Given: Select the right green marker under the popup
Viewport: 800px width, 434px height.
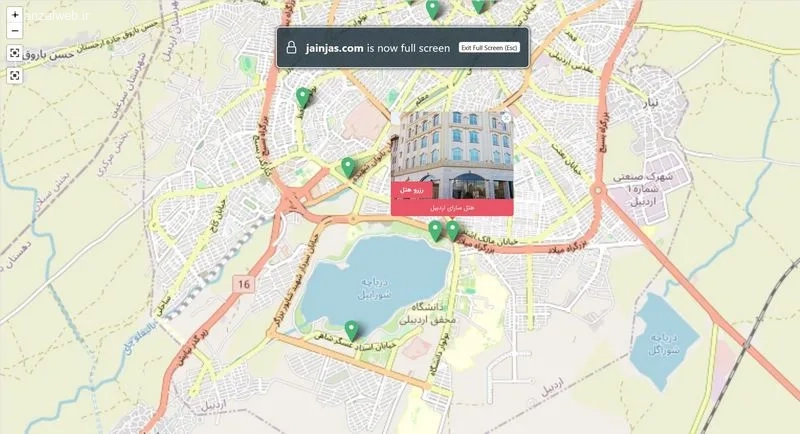Looking at the screenshot, I should click(x=453, y=231).
